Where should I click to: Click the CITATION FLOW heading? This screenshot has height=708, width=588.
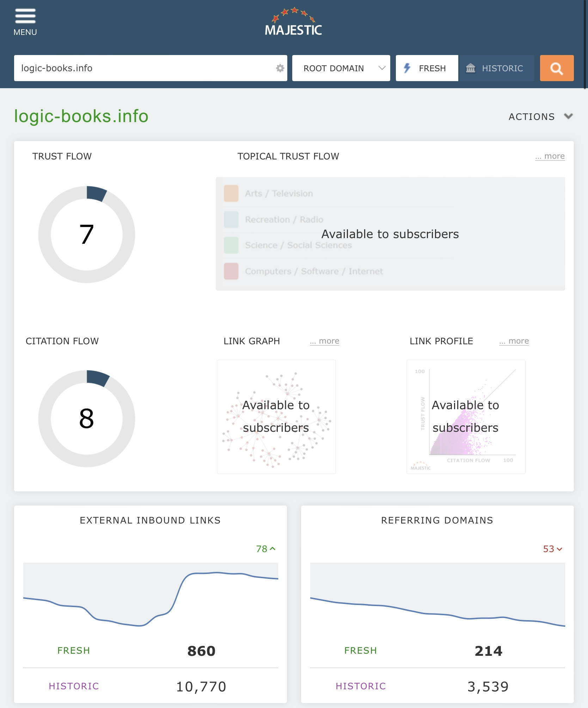click(x=62, y=341)
